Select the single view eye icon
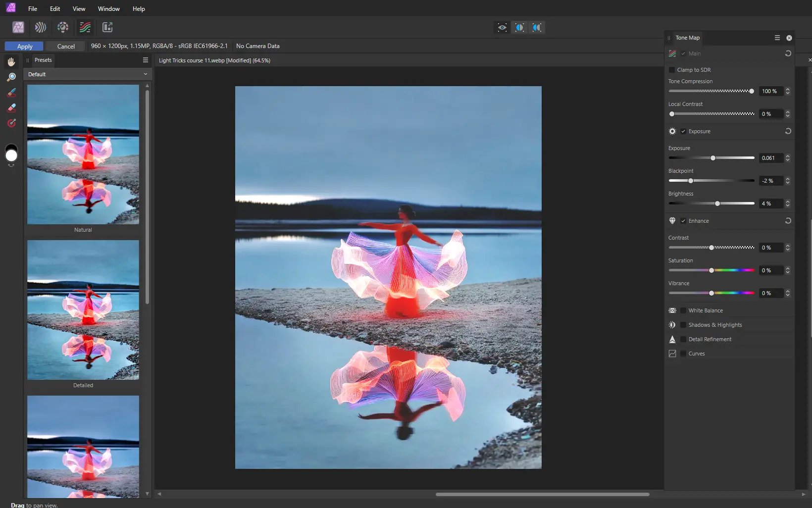 pyautogui.click(x=502, y=27)
